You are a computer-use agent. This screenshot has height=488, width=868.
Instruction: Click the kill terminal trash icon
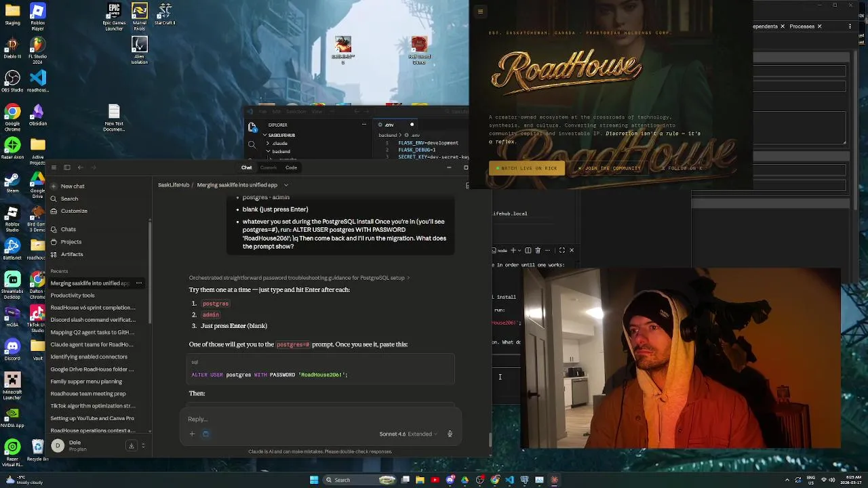538,250
